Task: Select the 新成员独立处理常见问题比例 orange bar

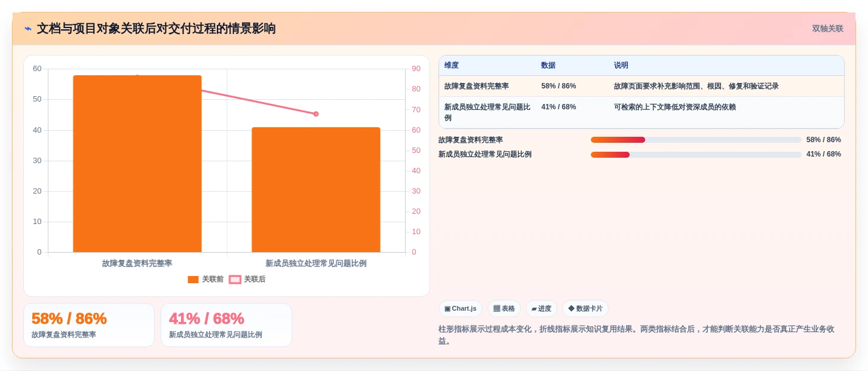Action: (x=316, y=189)
